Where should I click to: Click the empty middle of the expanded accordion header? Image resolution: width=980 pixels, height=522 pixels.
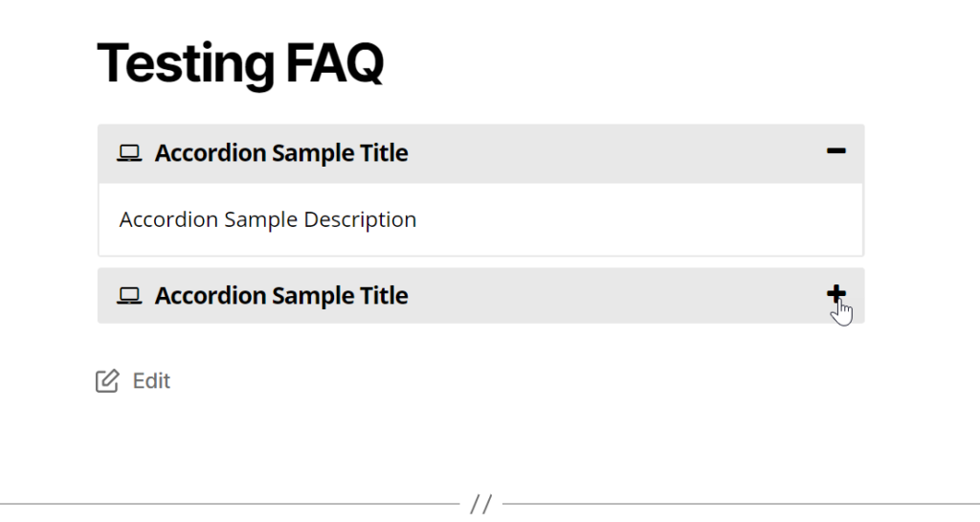tap(612, 153)
